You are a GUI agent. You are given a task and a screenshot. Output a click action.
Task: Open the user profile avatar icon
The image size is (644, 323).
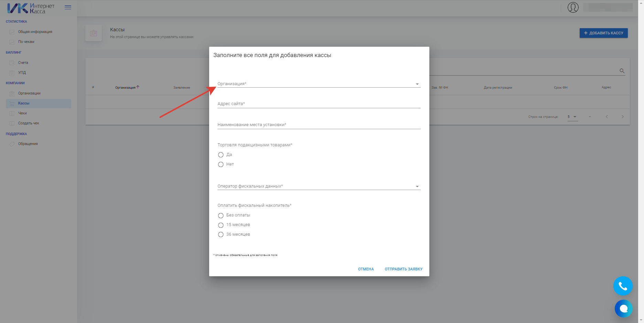pyautogui.click(x=573, y=7)
